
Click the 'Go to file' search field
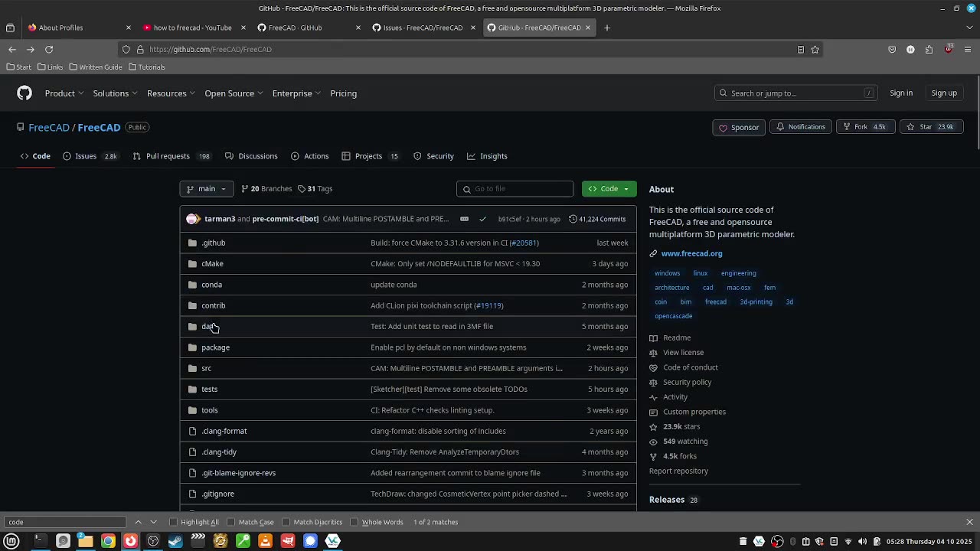pyautogui.click(x=514, y=189)
